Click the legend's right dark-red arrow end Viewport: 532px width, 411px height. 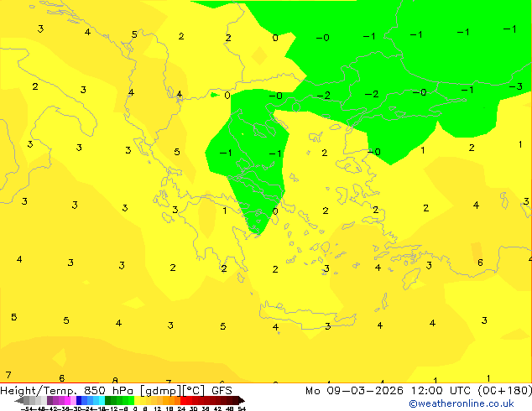pos(241,400)
